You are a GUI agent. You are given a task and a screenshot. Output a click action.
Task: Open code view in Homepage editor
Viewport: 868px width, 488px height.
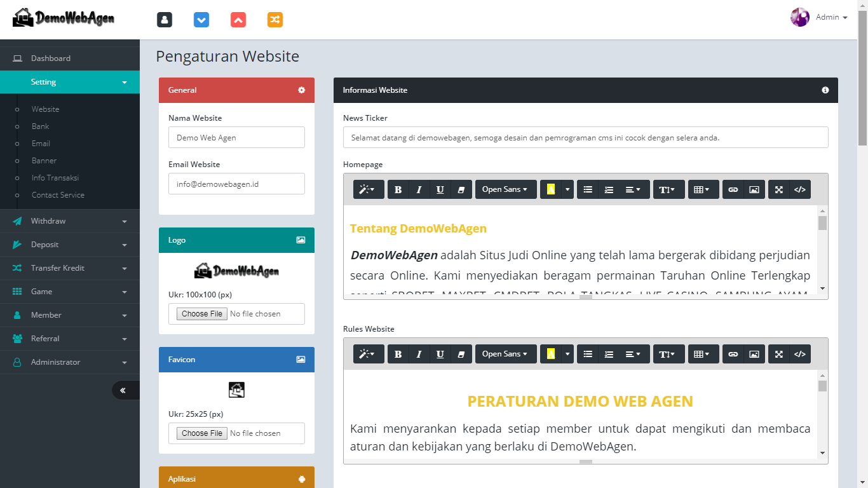point(800,189)
